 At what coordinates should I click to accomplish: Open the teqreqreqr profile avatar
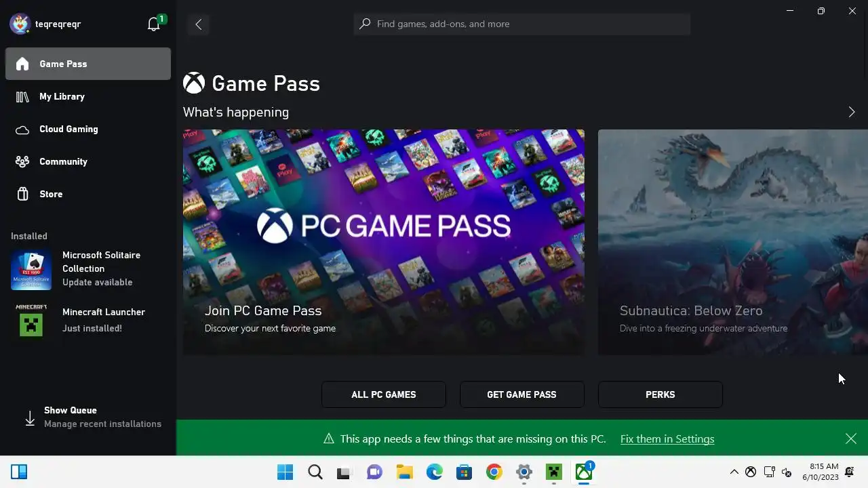pyautogui.click(x=20, y=24)
